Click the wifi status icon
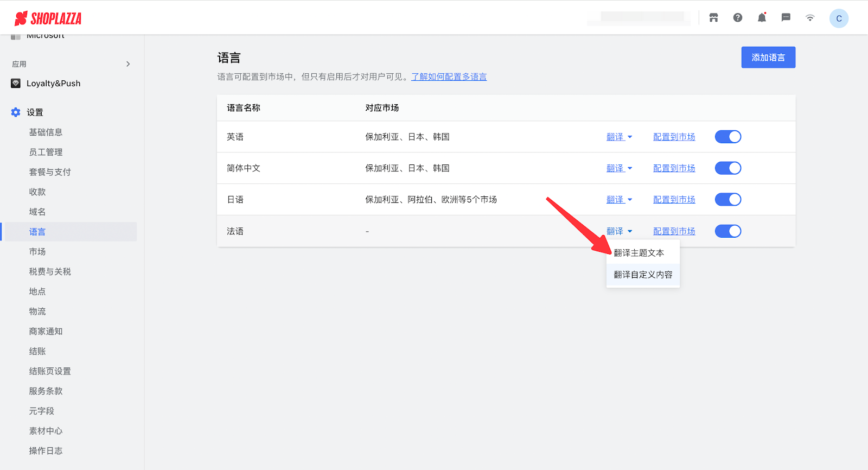 pos(810,18)
